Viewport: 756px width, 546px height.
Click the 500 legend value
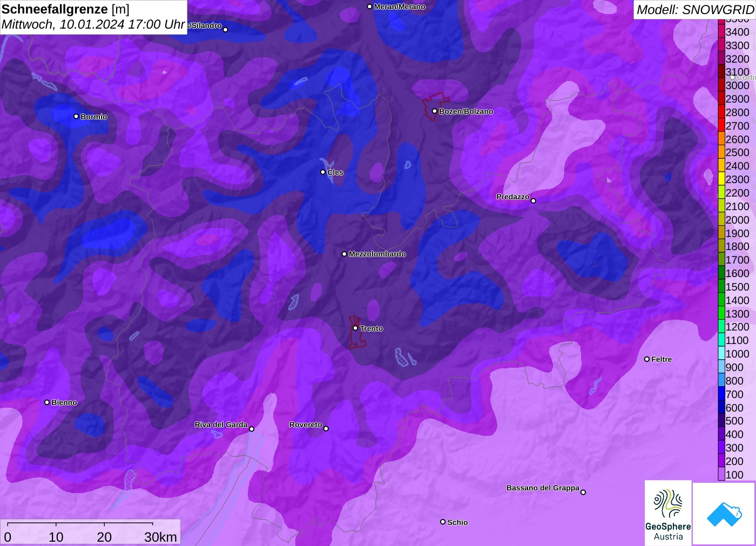tap(734, 421)
